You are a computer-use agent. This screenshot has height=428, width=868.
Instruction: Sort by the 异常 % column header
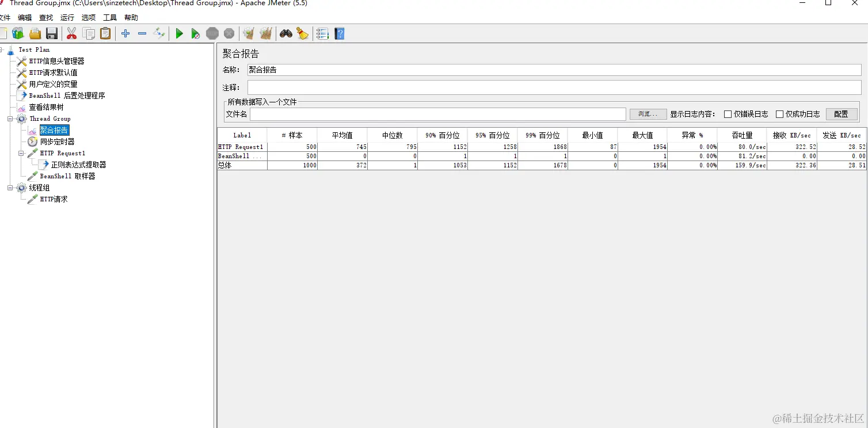[692, 135]
